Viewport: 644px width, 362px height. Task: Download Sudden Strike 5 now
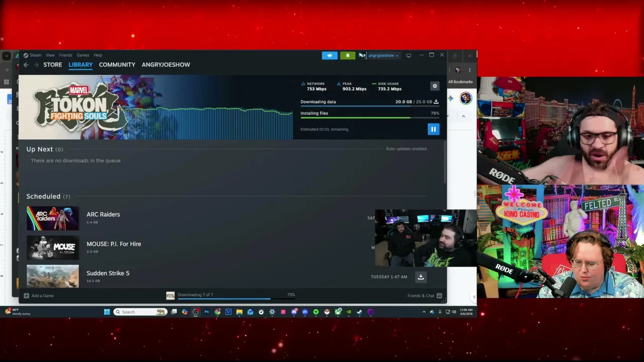pyautogui.click(x=421, y=277)
